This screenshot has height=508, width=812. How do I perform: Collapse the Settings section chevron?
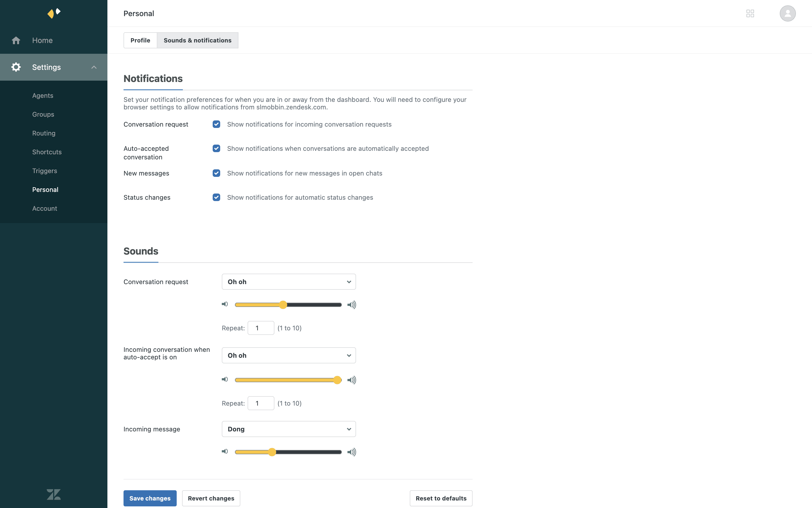pos(94,67)
